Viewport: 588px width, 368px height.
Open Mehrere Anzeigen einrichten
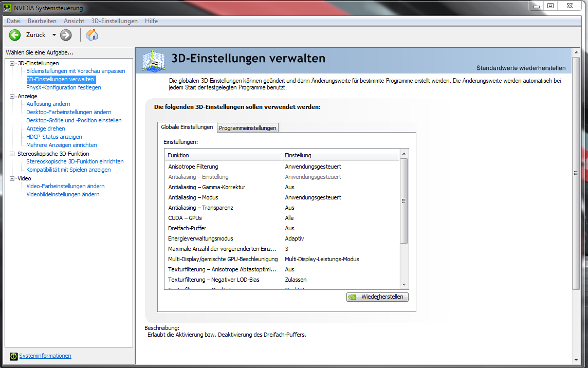pyautogui.click(x=62, y=145)
